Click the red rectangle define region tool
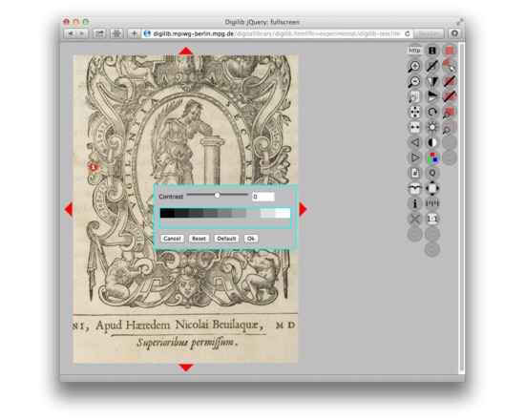This screenshot has width=525, height=420. coord(450,51)
